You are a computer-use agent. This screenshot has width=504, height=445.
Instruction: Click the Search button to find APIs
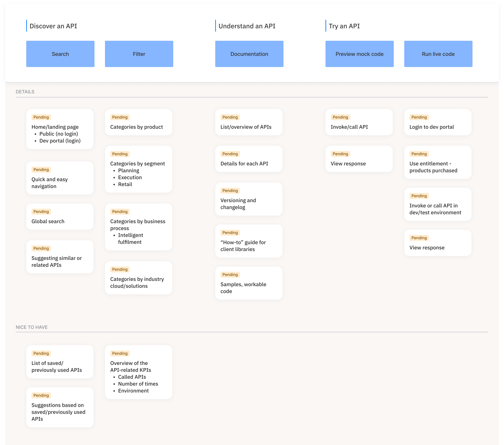click(x=60, y=54)
